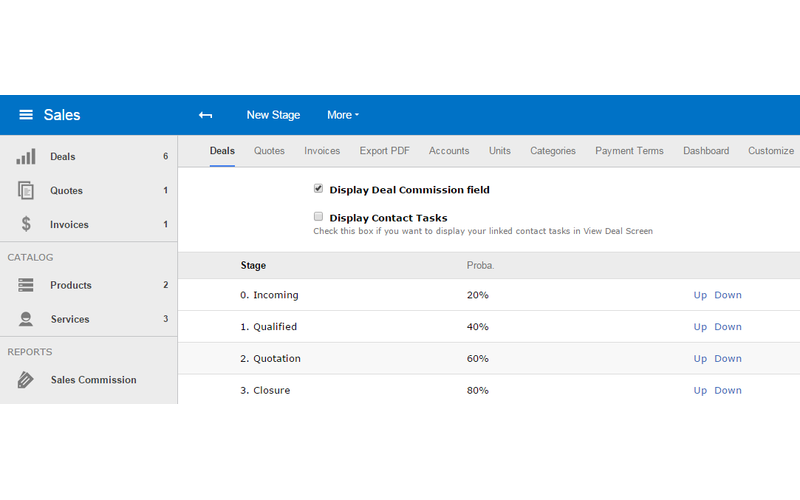The image size is (800, 500).
Task: Click the Proba. column header
Action: [480, 265]
